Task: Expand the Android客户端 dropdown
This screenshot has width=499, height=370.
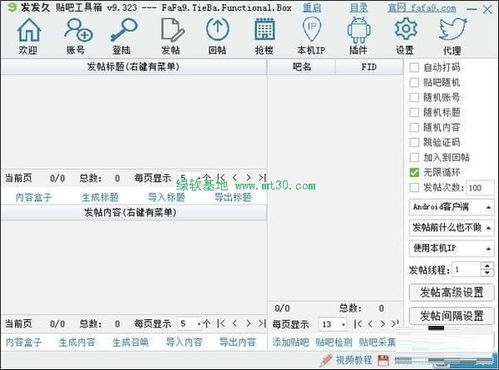Action: tap(451, 207)
